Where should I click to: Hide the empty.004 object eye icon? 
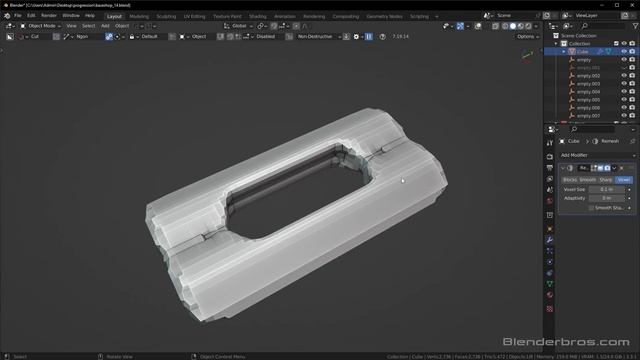(624, 92)
